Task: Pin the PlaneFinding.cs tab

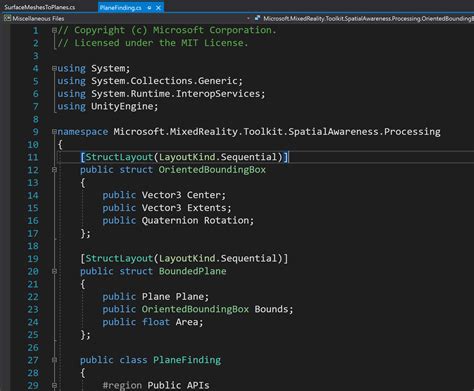Action: 149,7
